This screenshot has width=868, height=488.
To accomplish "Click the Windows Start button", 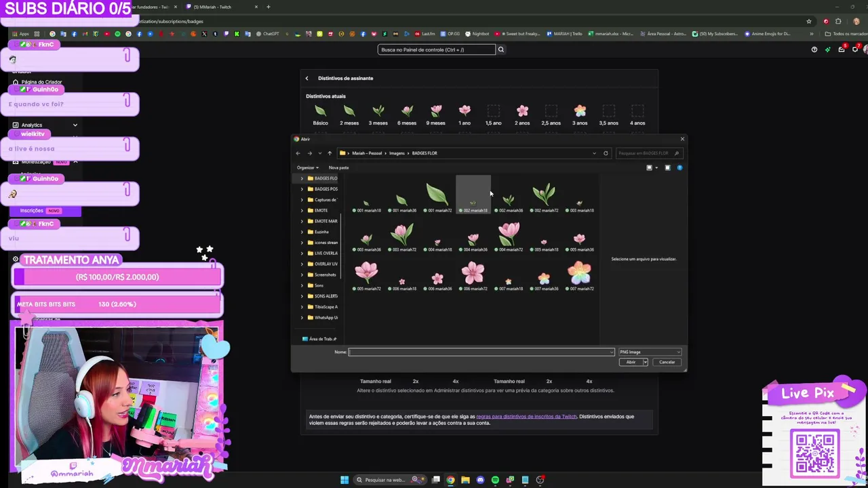I will point(344,480).
